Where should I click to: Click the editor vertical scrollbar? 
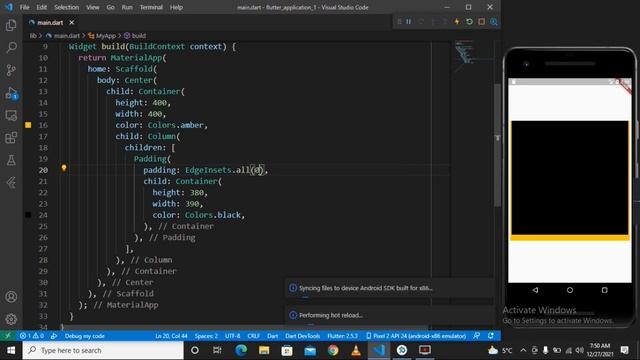[498, 145]
